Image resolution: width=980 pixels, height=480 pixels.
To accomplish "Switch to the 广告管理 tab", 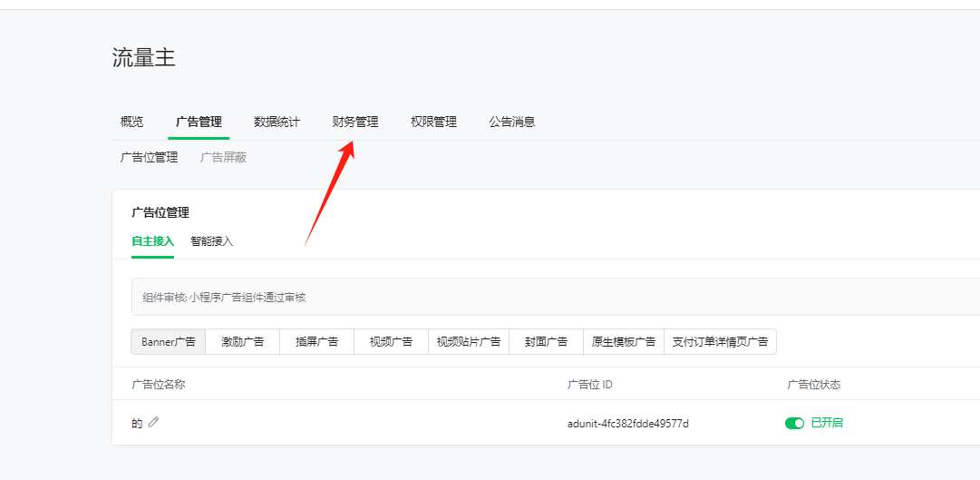I will tap(199, 122).
